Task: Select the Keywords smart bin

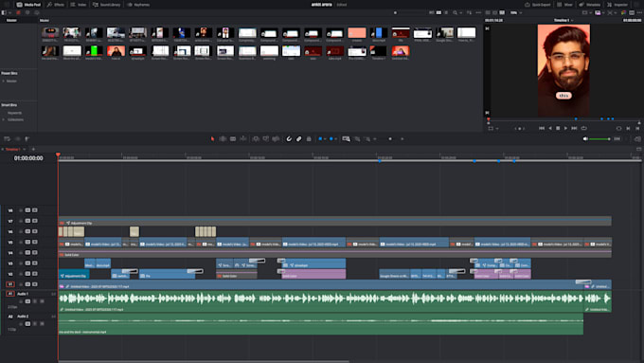Action: tap(15, 113)
